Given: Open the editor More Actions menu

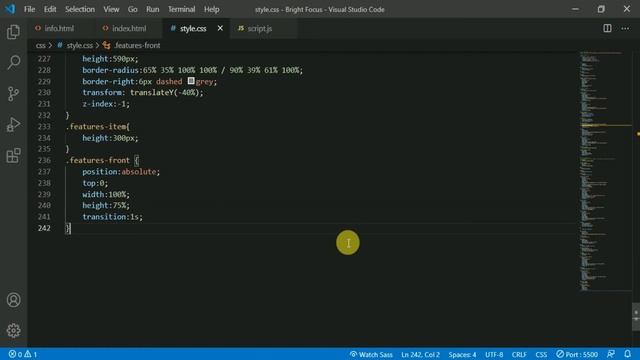Looking at the screenshot, I should pos(625,28).
